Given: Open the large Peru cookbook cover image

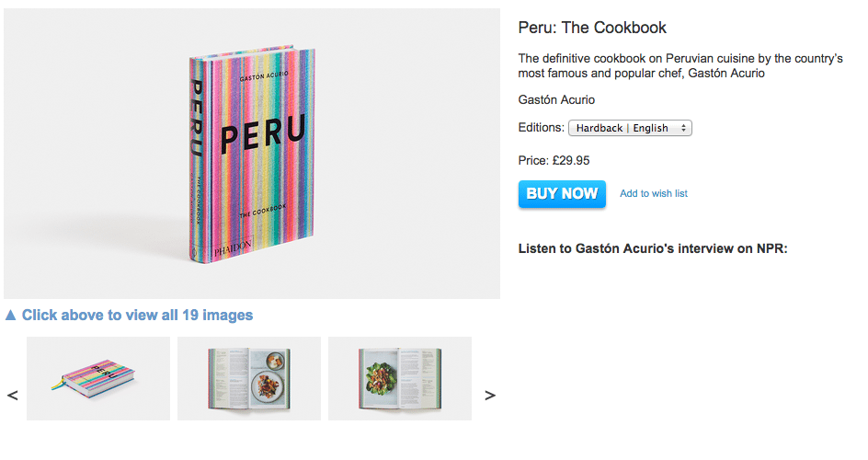Looking at the screenshot, I should pyautogui.click(x=252, y=154).
